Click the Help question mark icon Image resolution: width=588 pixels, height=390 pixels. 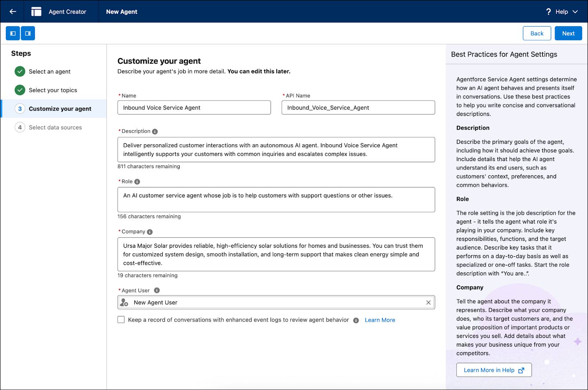(548, 11)
